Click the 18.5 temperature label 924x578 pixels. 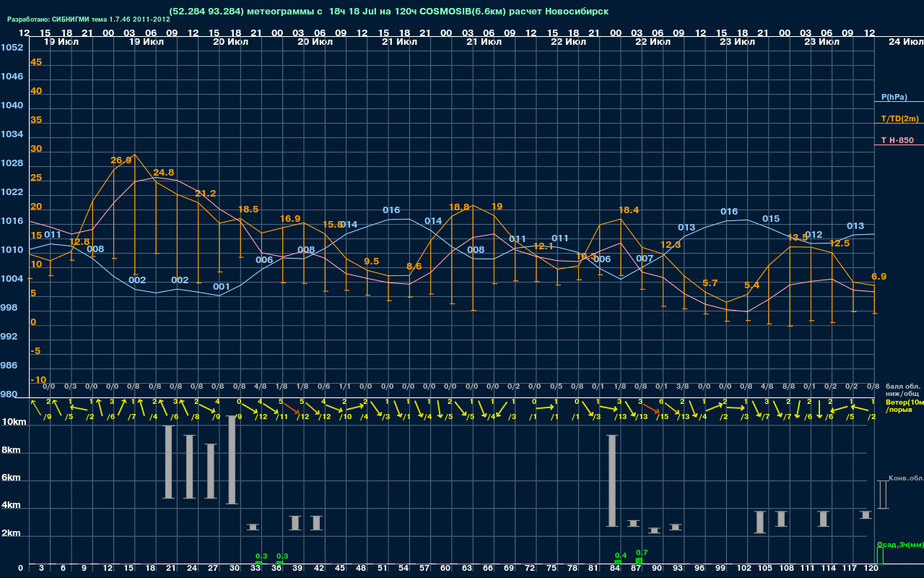coord(248,209)
